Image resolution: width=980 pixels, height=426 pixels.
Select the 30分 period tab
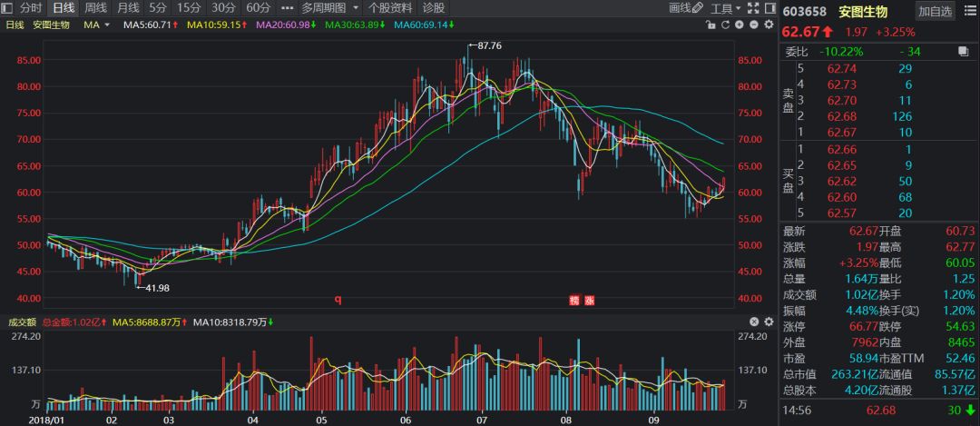[223, 8]
